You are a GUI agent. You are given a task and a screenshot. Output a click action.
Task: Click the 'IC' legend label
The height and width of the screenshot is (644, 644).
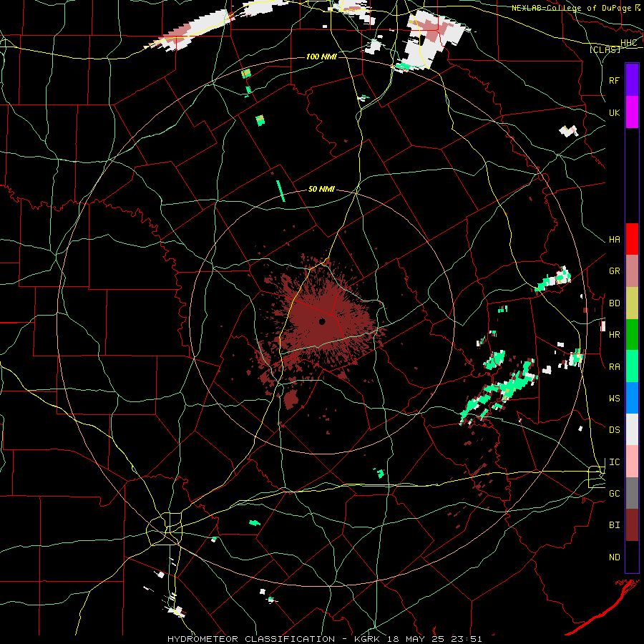(x=614, y=462)
